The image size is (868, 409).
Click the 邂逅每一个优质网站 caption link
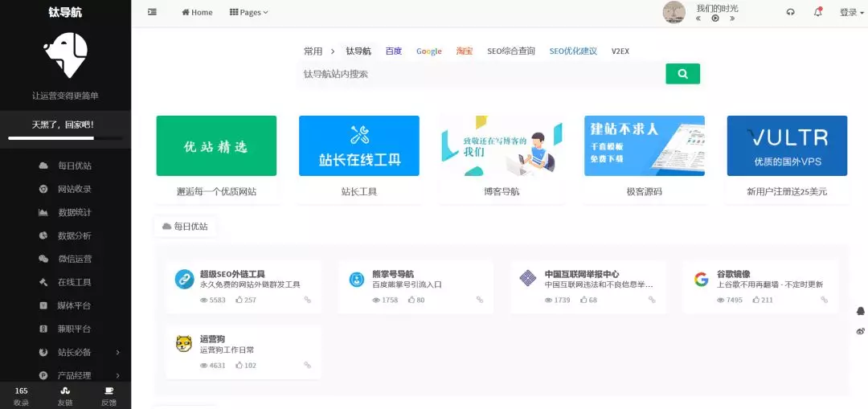click(x=216, y=192)
